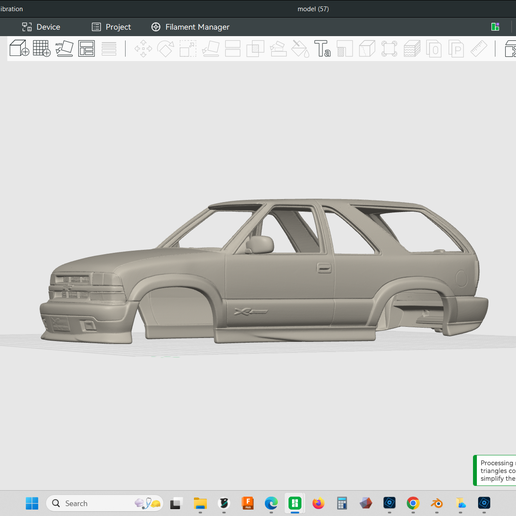Open the Mesh Boolean tool
Screen dimensions: 516x516
[255, 49]
